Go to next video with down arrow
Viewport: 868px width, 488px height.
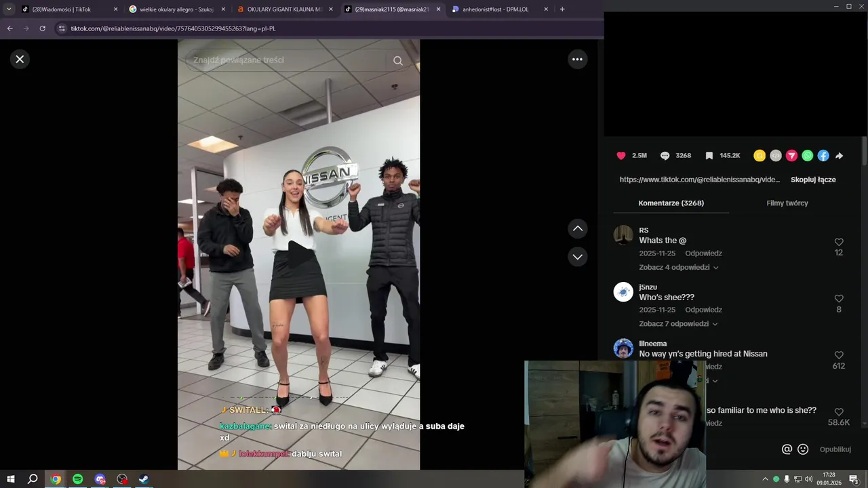(577, 257)
